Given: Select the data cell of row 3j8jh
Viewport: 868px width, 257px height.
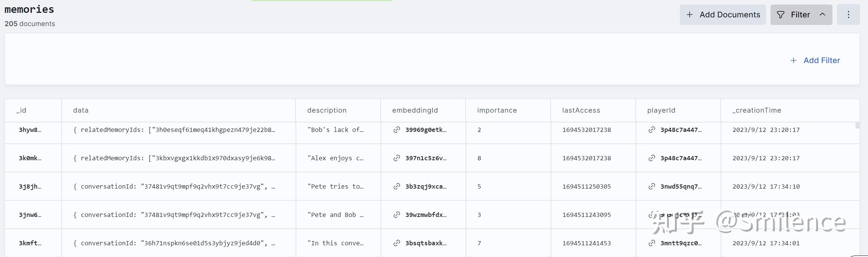Looking at the screenshot, I should tap(174, 186).
